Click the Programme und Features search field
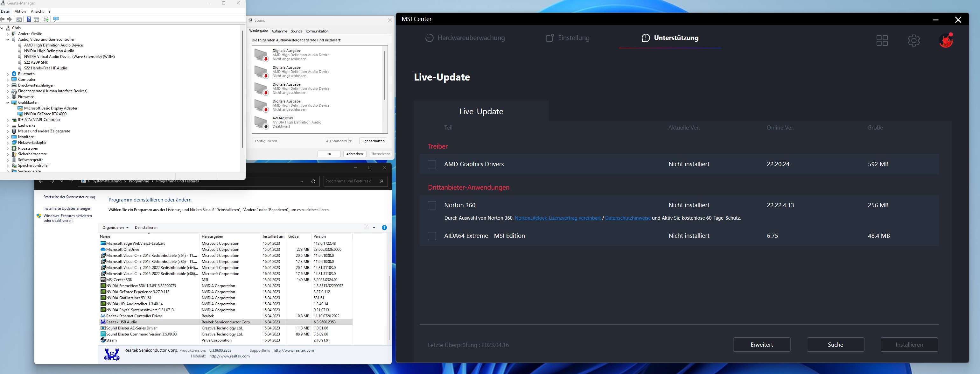Screen dimensions: 980x374 (x=349, y=181)
